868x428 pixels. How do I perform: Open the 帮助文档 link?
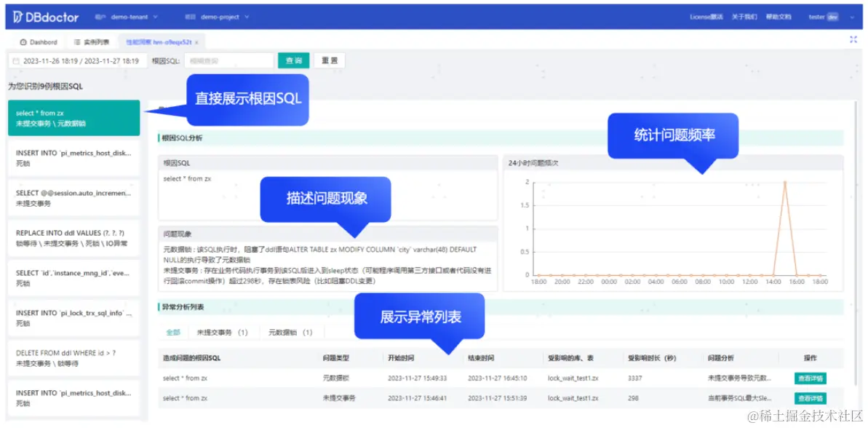(779, 17)
